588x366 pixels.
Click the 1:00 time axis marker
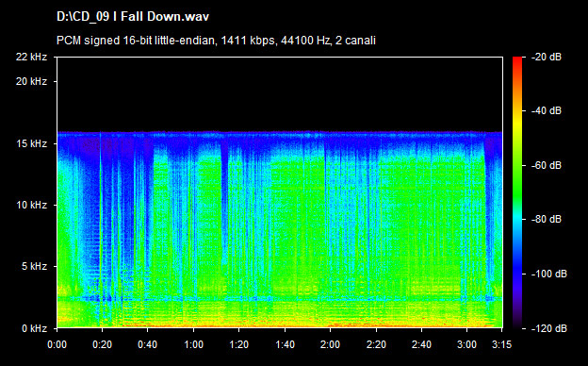[193, 344]
